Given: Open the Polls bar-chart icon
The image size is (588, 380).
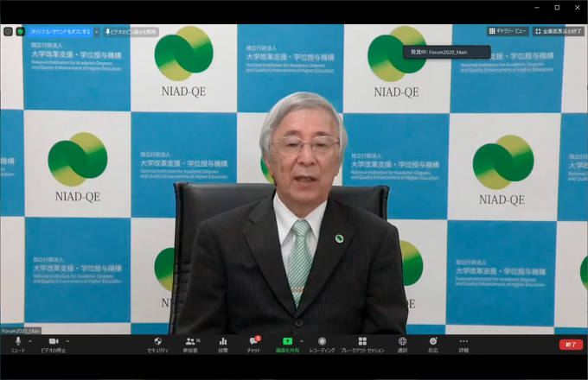Looking at the screenshot, I should pyautogui.click(x=223, y=343).
